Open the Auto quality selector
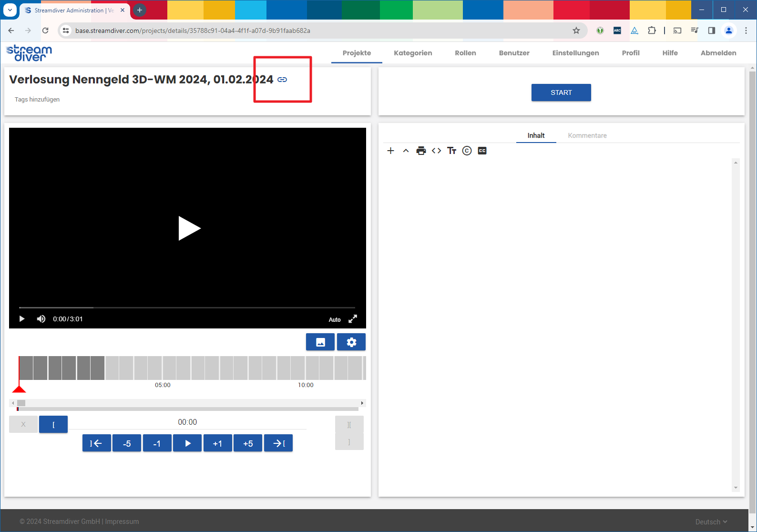 click(335, 319)
